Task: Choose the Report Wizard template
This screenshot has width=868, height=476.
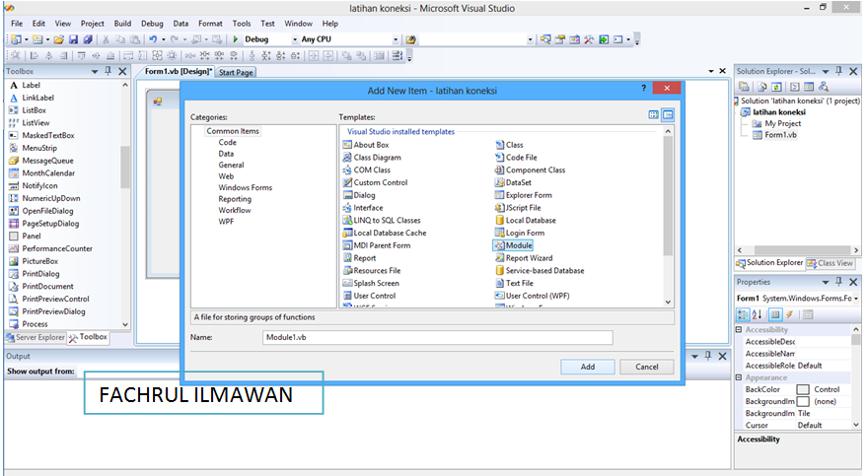Action: click(x=524, y=258)
